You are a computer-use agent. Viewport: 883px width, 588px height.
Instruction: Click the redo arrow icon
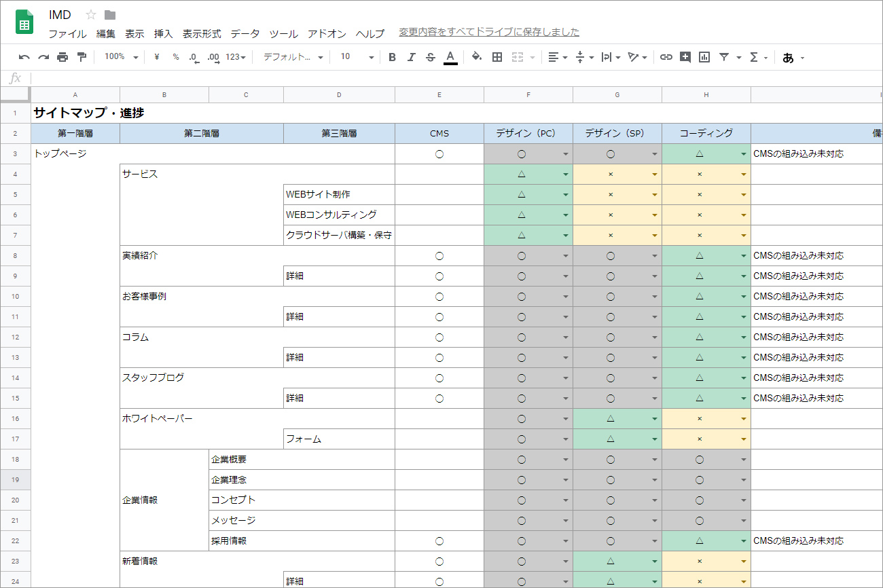(x=43, y=57)
